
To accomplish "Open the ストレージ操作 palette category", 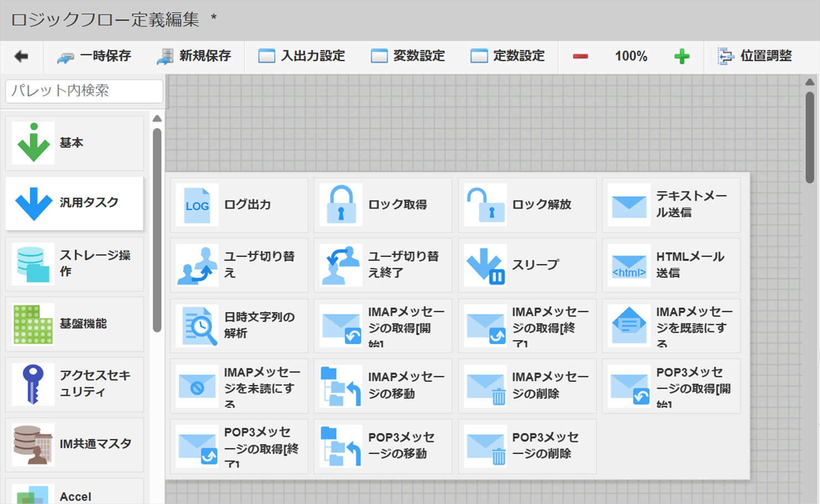I will 74,264.
